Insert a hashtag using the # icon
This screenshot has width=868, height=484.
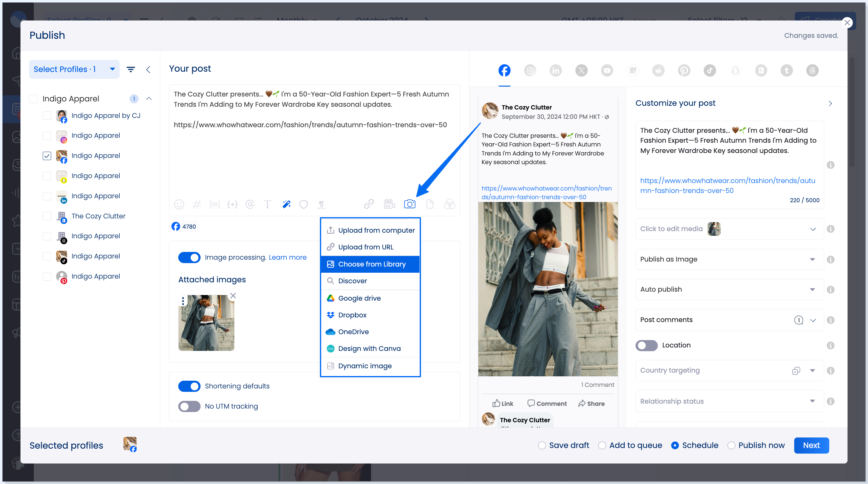(x=197, y=204)
